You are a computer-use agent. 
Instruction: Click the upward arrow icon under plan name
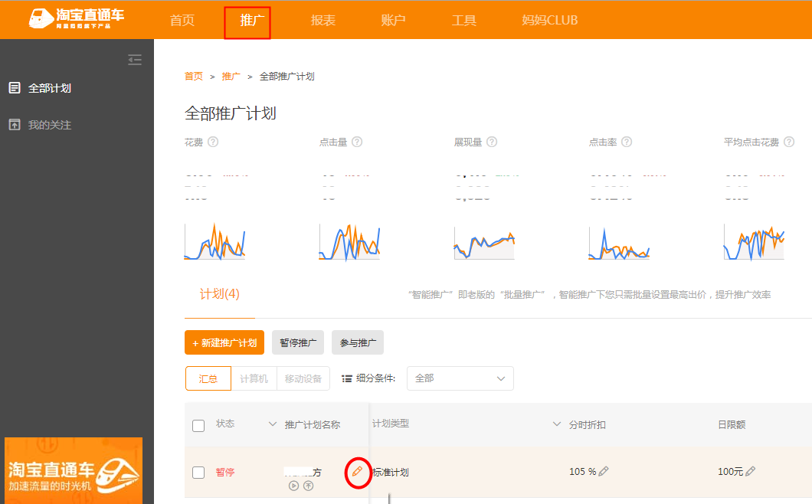(309, 486)
